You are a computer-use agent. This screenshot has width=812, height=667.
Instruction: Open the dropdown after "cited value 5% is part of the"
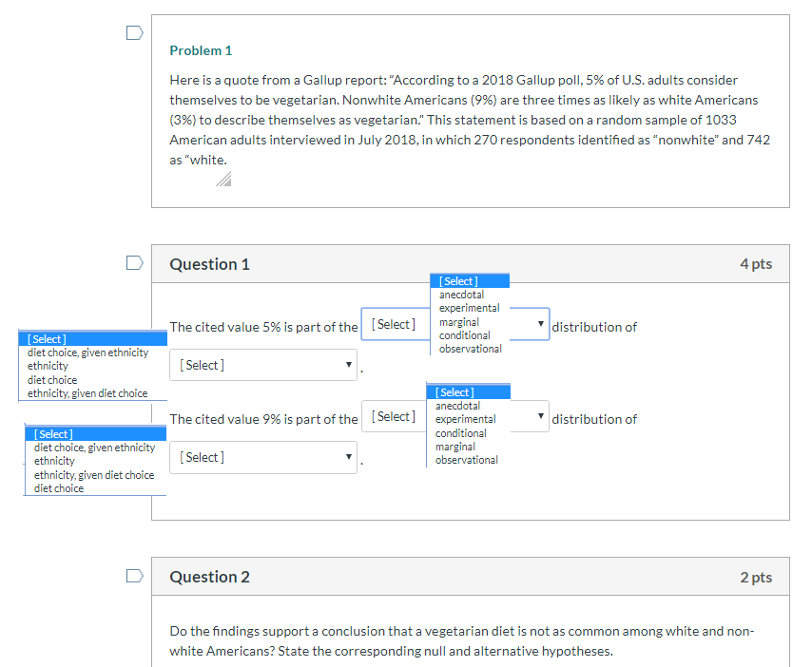click(454, 325)
